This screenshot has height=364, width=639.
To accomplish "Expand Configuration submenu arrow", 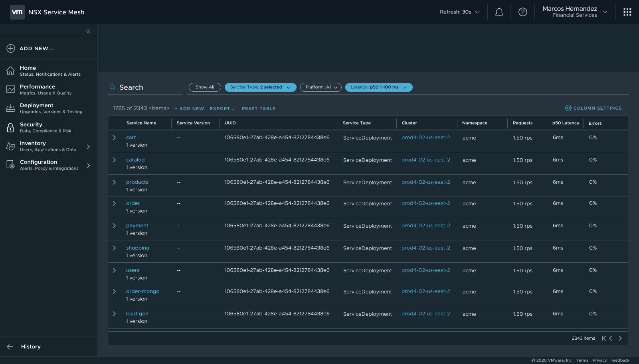I will [89, 165].
